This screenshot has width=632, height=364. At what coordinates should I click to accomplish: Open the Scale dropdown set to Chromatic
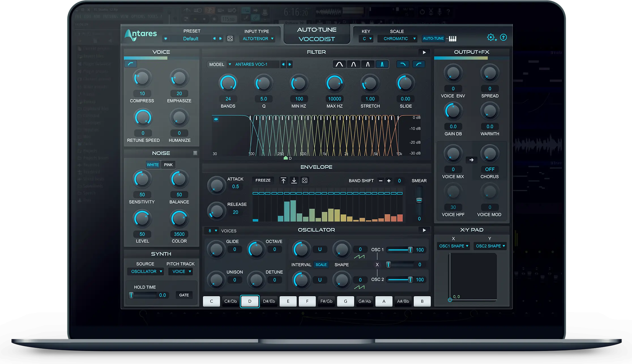[x=397, y=38]
